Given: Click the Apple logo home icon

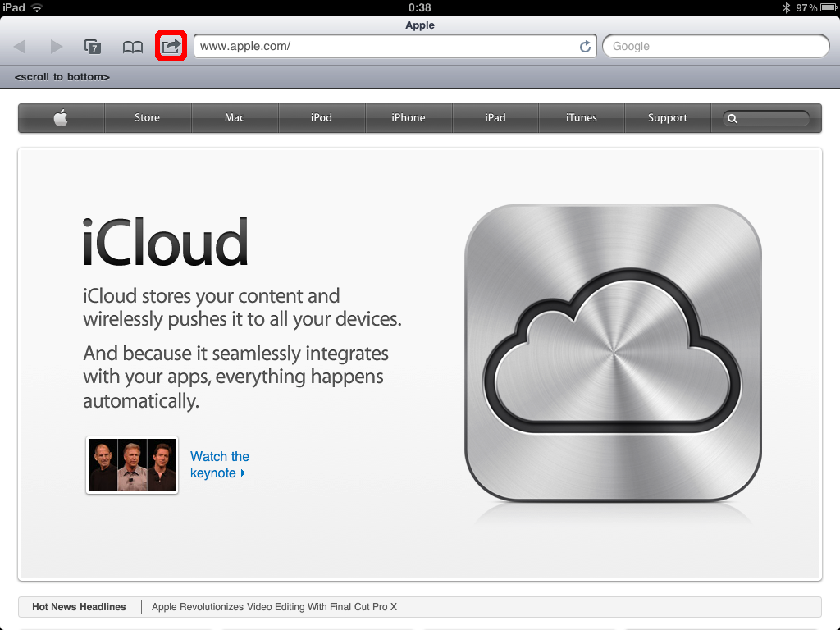Looking at the screenshot, I should (x=62, y=118).
